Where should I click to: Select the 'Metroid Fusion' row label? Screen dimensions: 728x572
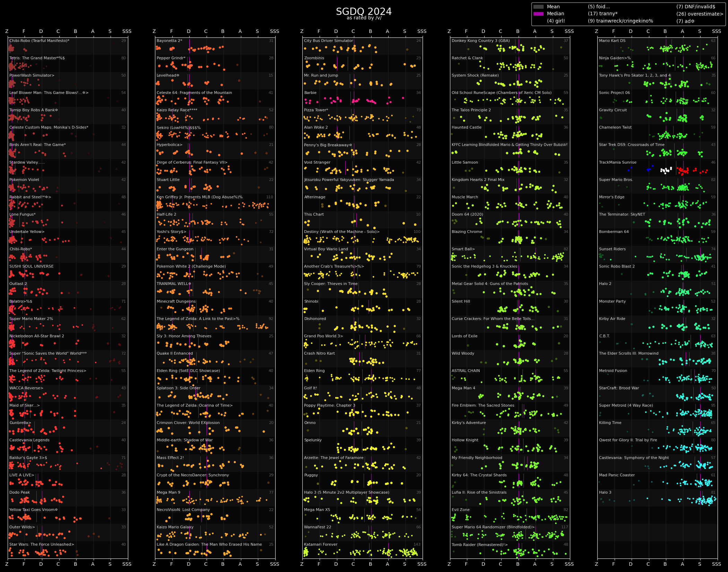(613, 371)
